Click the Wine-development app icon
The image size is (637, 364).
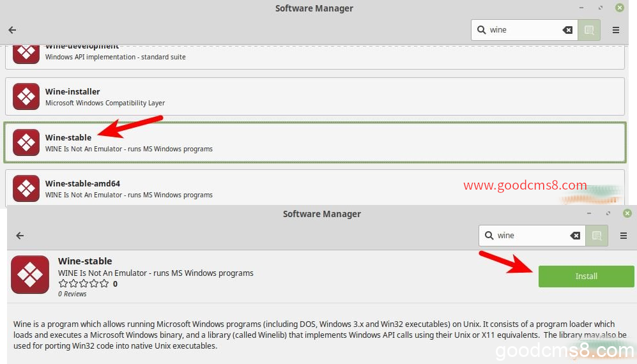point(26,54)
